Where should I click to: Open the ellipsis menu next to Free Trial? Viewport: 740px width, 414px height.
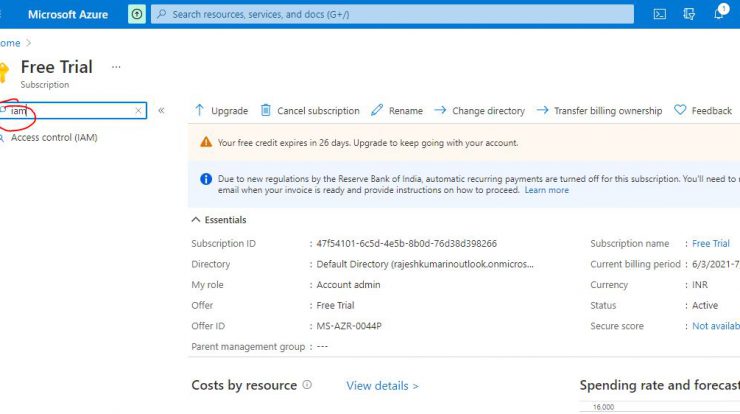[x=116, y=67]
